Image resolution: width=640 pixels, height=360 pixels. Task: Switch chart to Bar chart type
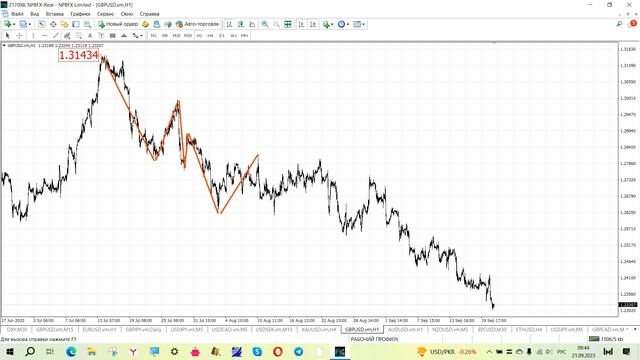point(229,24)
